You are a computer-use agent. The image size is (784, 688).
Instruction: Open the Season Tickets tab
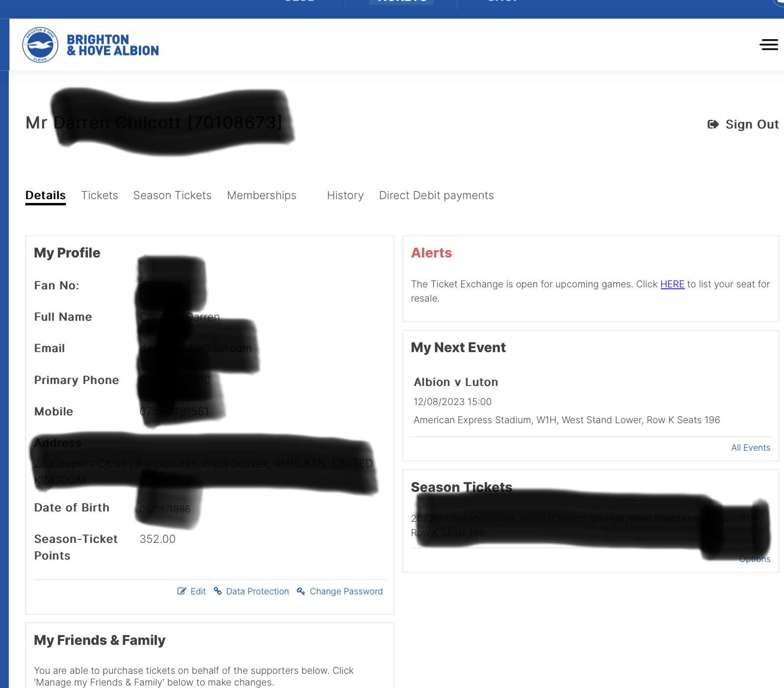[x=172, y=195]
